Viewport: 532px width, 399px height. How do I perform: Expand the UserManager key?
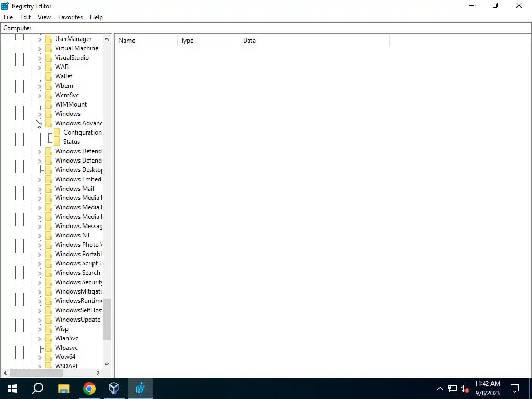point(39,39)
